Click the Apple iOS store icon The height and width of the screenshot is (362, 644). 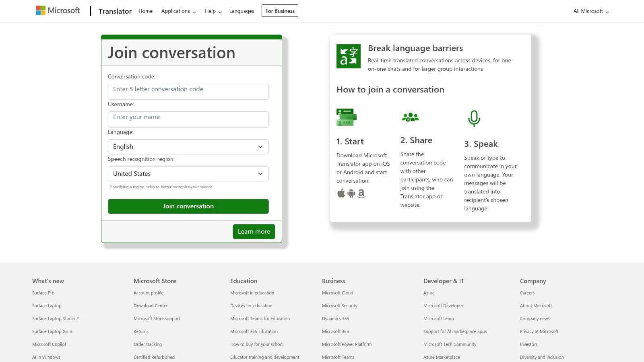[341, 193]
